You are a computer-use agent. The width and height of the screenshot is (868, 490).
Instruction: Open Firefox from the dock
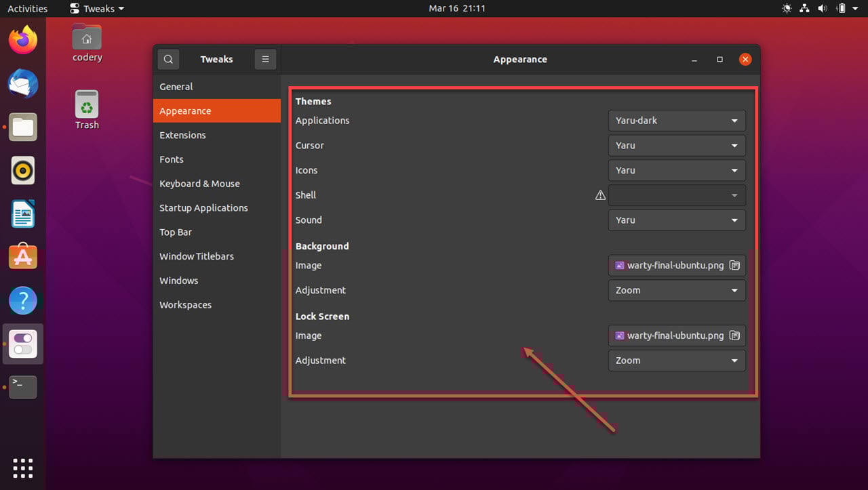click(23, 41)
